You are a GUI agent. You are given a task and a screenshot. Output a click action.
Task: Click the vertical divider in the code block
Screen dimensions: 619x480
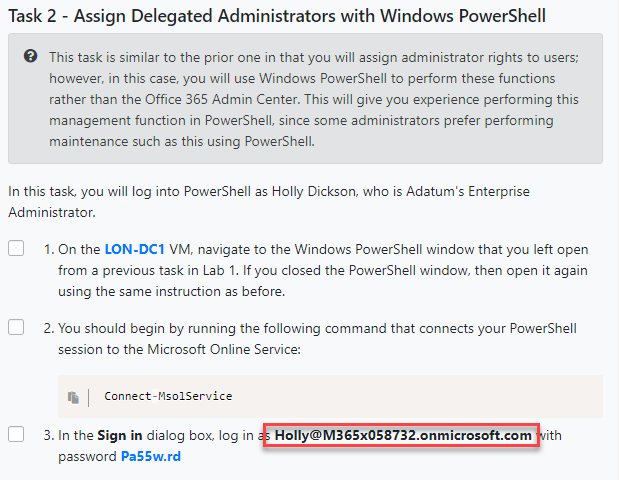[90, 396]
